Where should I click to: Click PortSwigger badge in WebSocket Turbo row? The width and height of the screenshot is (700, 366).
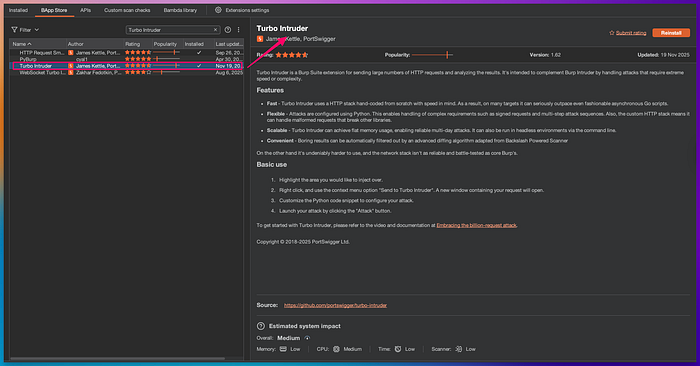click(71, 72)
